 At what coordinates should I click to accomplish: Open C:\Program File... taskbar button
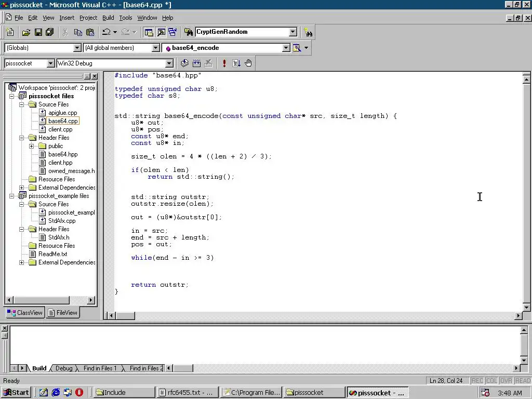coord(251,393)
